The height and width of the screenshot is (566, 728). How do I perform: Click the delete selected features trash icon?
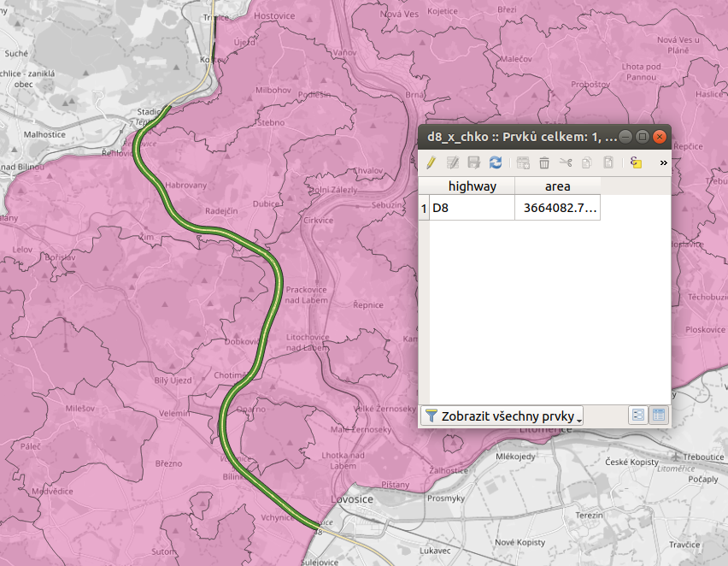(x=544, y=162)
